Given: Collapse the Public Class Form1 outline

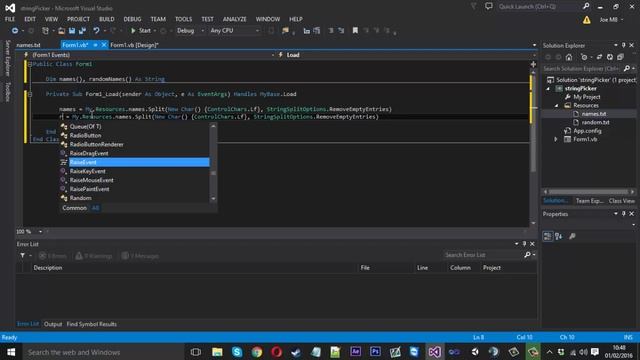Looking at the screenshot, I should tap(30, 64).
